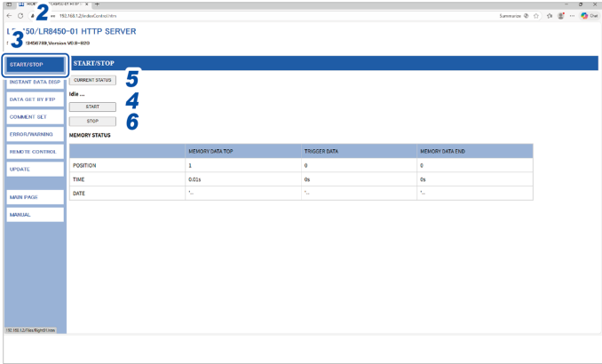Click the favorites star icon in the toolbar

click(x=537, y=16)
